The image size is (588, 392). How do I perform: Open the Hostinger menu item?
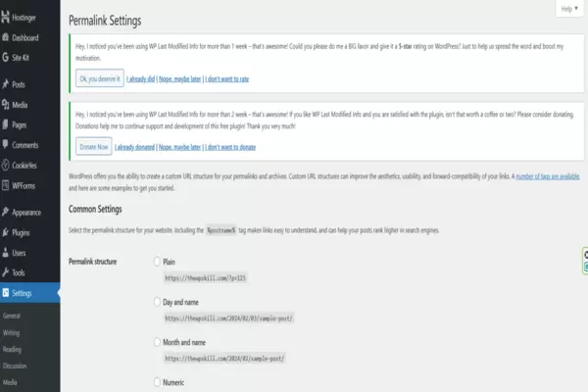(24, 18)
